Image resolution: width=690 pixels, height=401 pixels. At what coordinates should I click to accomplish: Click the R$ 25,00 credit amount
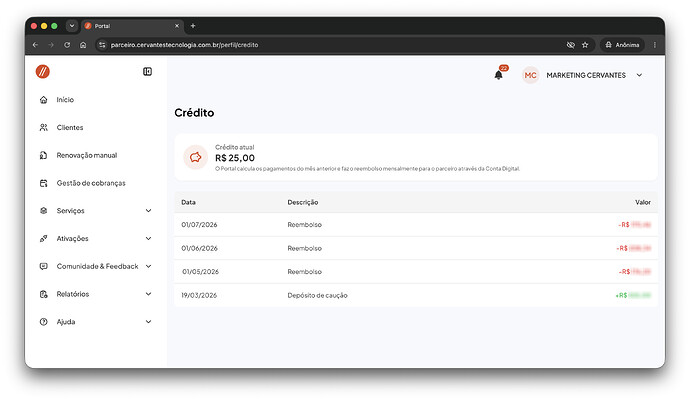235,158
